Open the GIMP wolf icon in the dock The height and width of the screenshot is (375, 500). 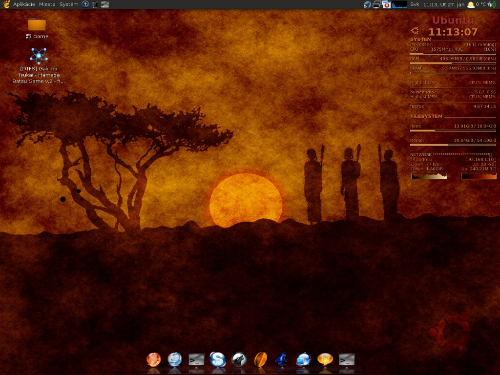coord(239,360)
